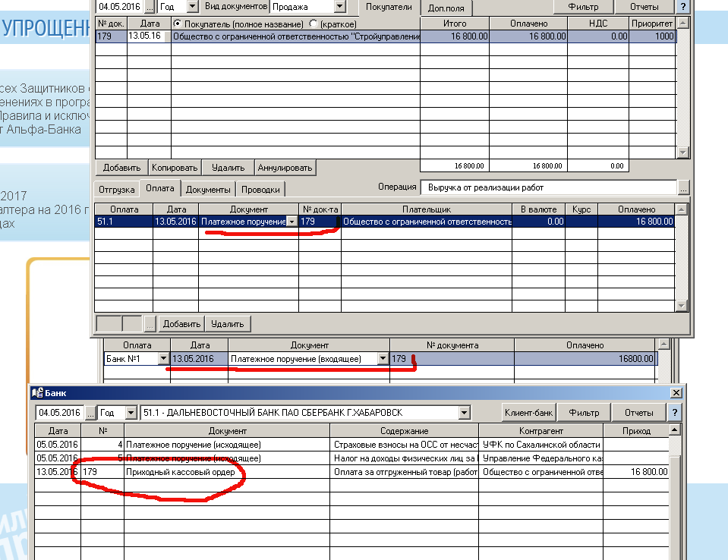Image resolution: width=728 pixels, height=560 pixels.
Task: Click the Аннулировать button
Action: [285, 168]
